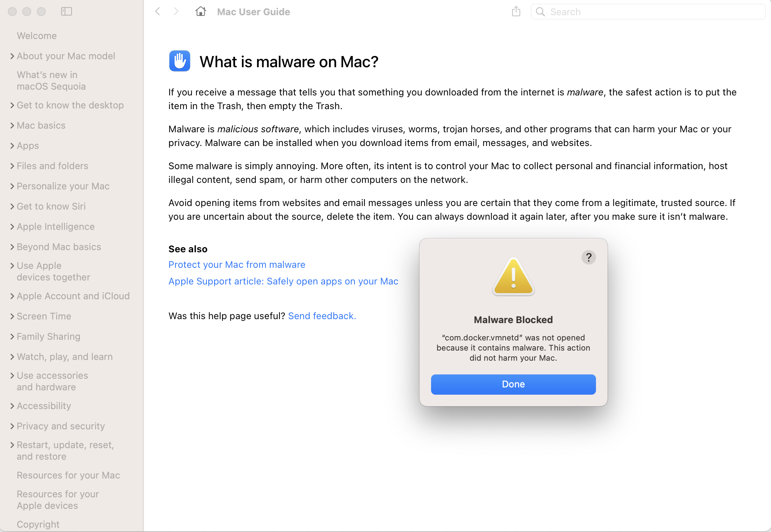Click inside the Search field
This screenshot has width=771, height=532.
pos(647,11)
